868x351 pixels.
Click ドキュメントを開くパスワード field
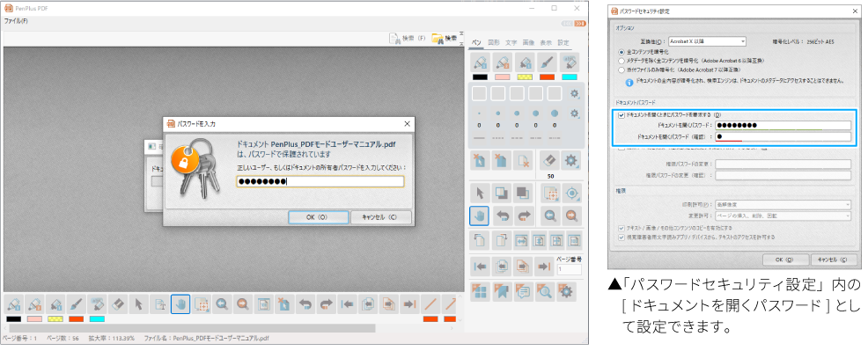(x=783, y=126)
